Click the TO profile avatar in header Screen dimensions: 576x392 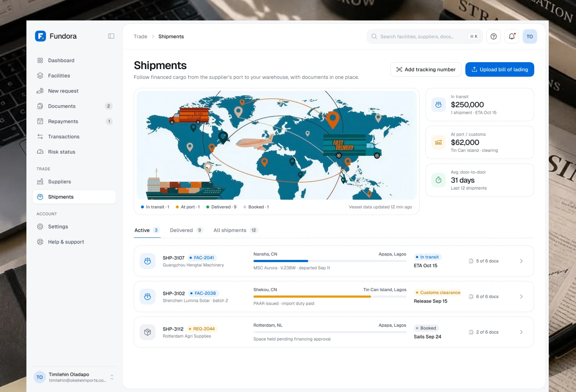click(x=530, y=37)
